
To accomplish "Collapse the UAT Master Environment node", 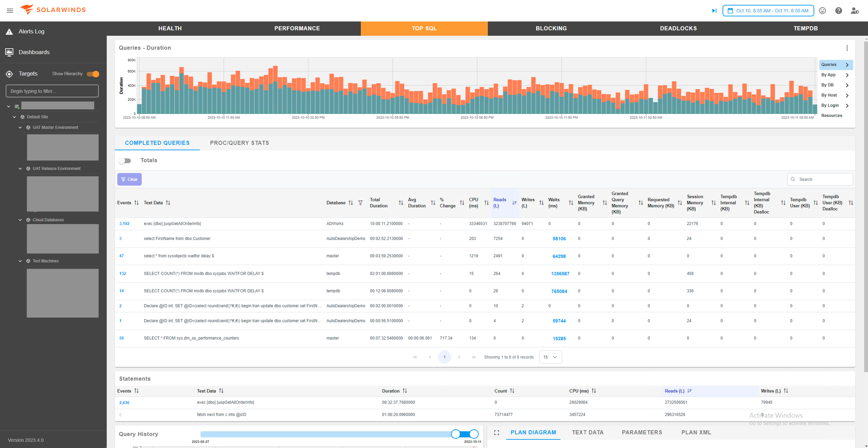I will point(20,127).
